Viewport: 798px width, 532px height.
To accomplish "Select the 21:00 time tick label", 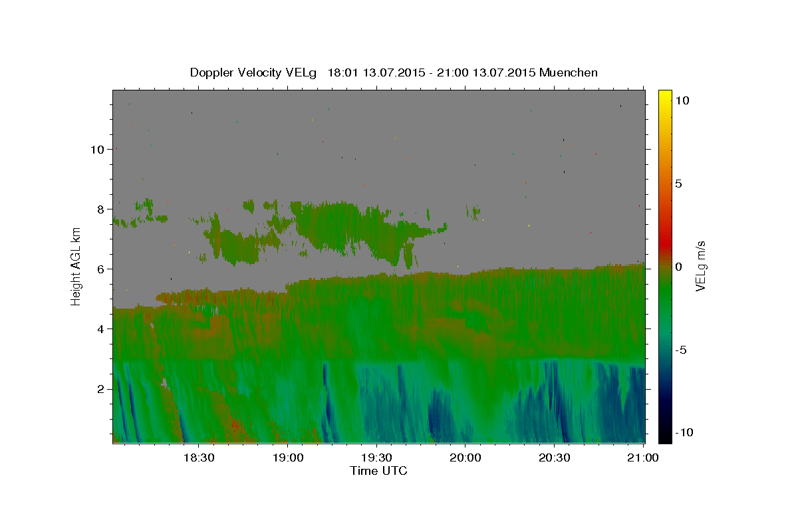I will coord(644,458).
